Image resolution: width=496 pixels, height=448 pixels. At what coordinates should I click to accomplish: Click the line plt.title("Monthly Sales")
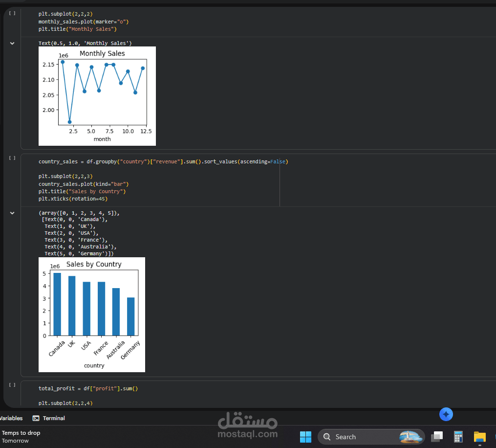pos(78,29)
